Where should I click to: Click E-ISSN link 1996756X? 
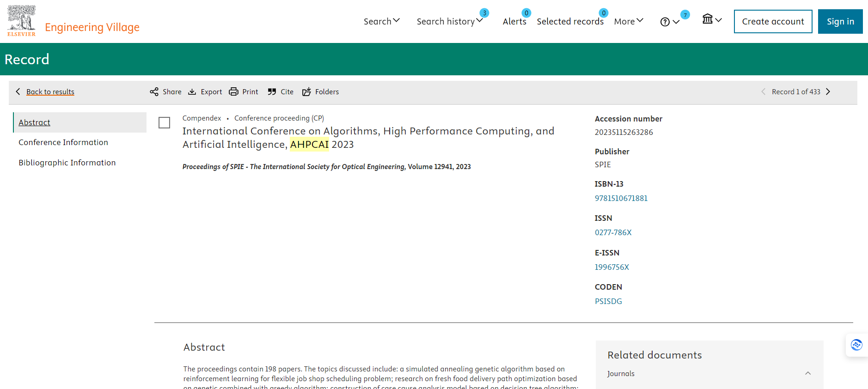point(612,267)
